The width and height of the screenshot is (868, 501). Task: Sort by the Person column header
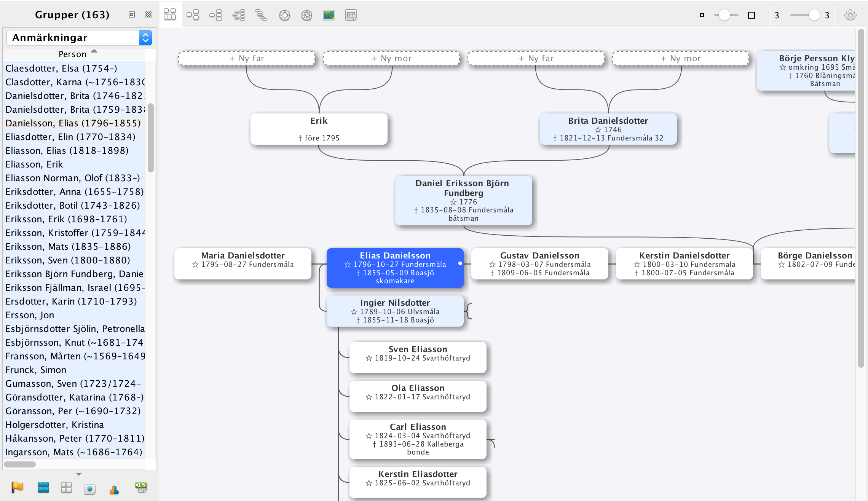[73, 54]
